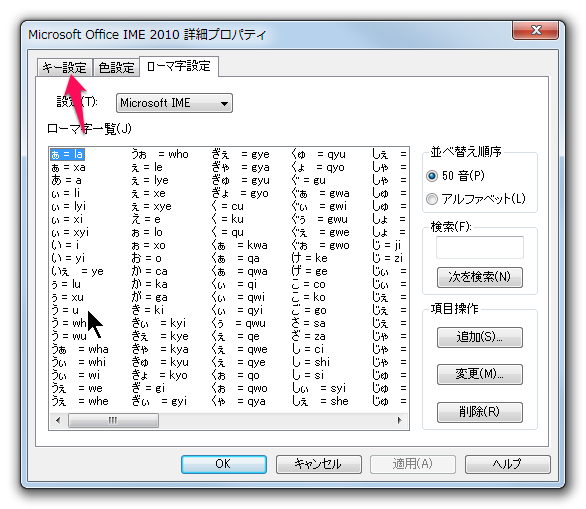Select the 'うぇ = whe' entry
The height and width of the screenshot is (509, 586).
tap(80, 401)
